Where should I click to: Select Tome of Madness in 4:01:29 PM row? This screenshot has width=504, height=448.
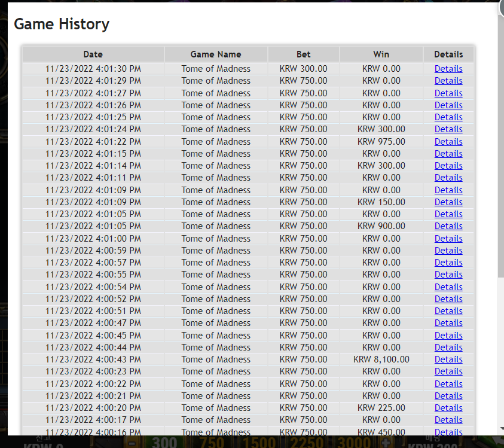[x=216, y=81]
